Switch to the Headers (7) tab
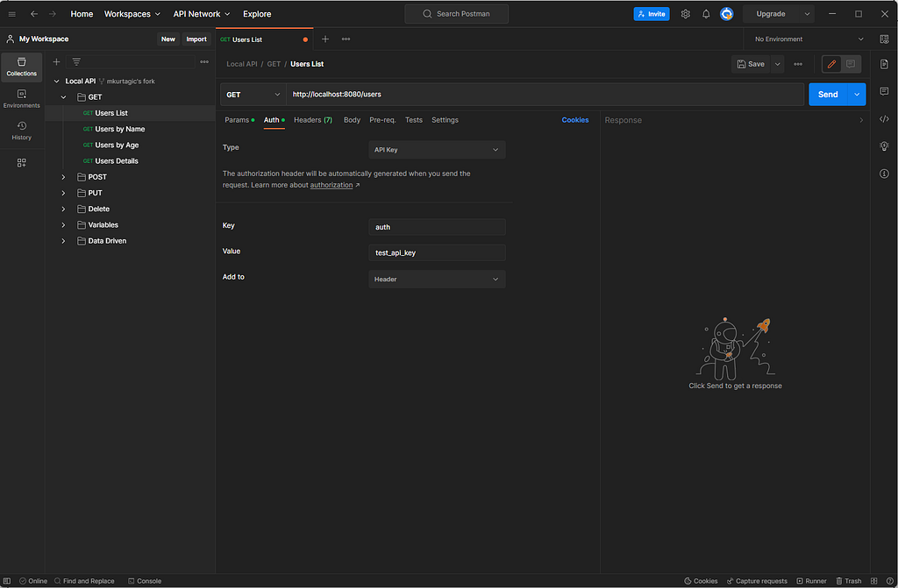The width and height of the screenshot is (898, 588). [313, 120]
